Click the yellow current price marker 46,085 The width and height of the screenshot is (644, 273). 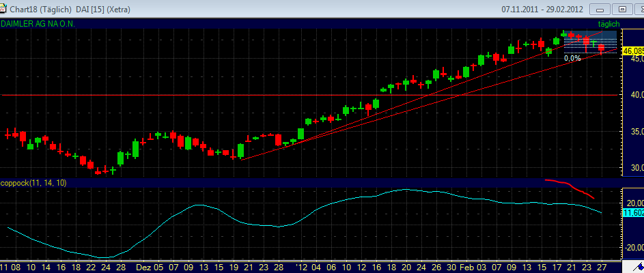(633, 51)
